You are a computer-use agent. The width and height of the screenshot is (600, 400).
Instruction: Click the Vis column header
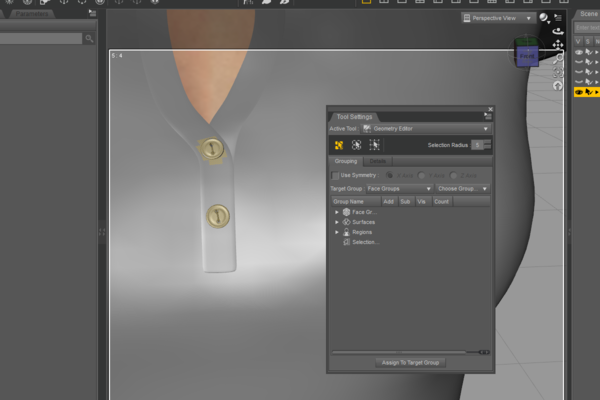pyautogui.click(x=422, y=202)
